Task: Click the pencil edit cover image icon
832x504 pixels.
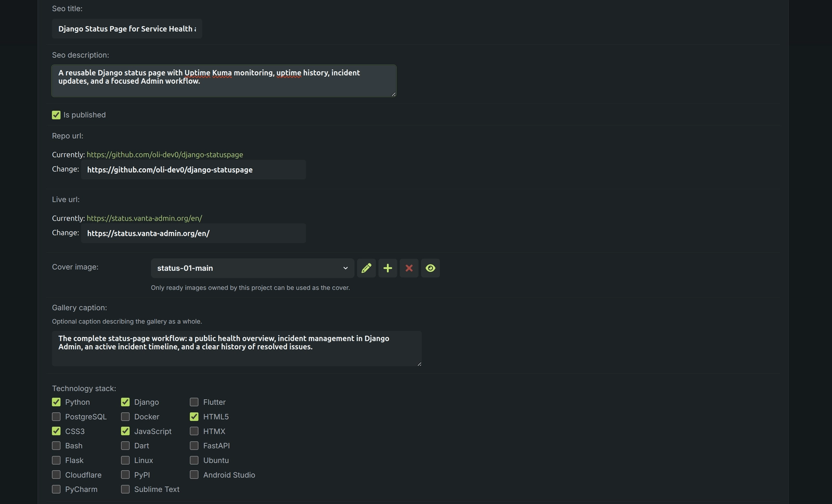Action: [x=366, y=268]
